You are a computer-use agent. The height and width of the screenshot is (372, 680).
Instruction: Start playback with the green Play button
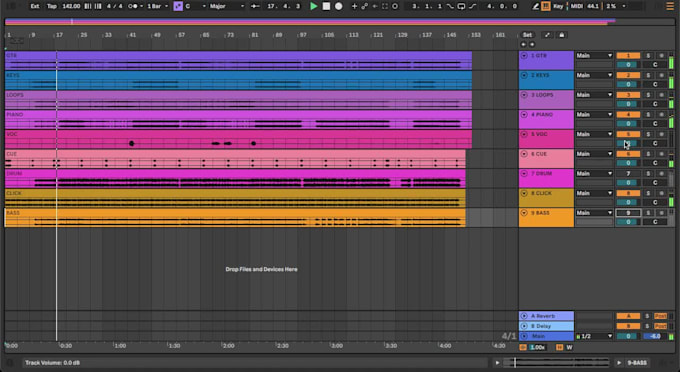click(x=314, y=6)
